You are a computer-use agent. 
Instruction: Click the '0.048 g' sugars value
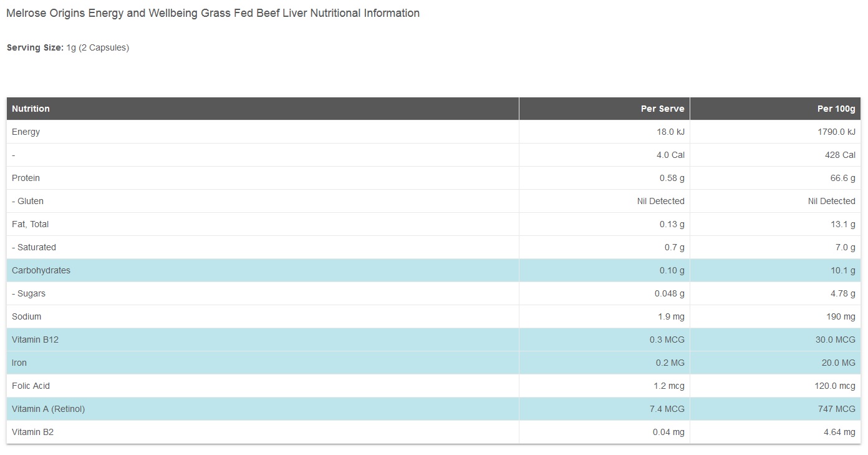(x=669, y=293)
